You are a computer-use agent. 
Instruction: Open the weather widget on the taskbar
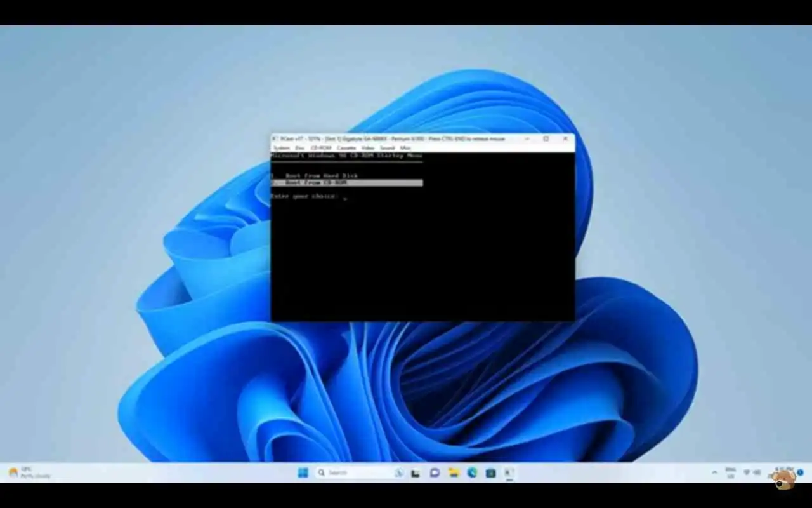[x=29, y=472]
